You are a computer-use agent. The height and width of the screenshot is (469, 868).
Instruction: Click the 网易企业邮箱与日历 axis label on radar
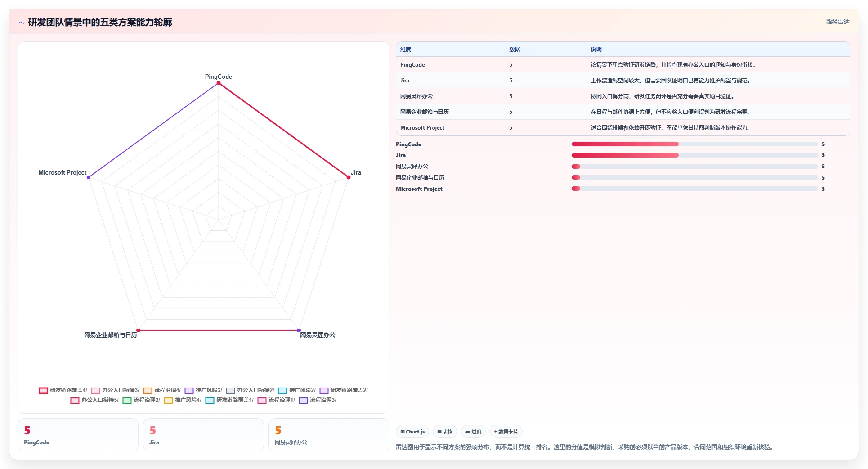point(111,335)
